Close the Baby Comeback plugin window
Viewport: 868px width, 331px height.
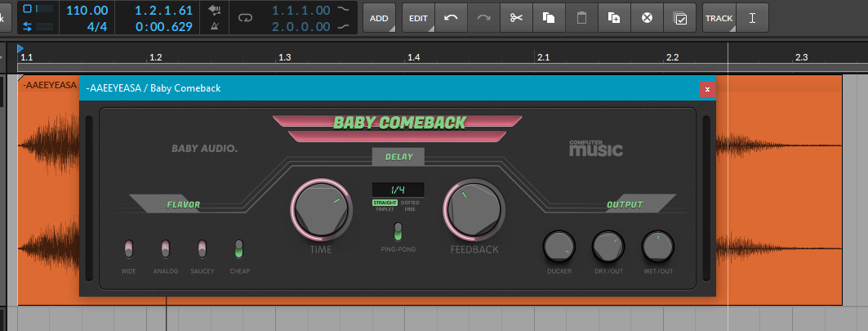[x=707, y=89]
